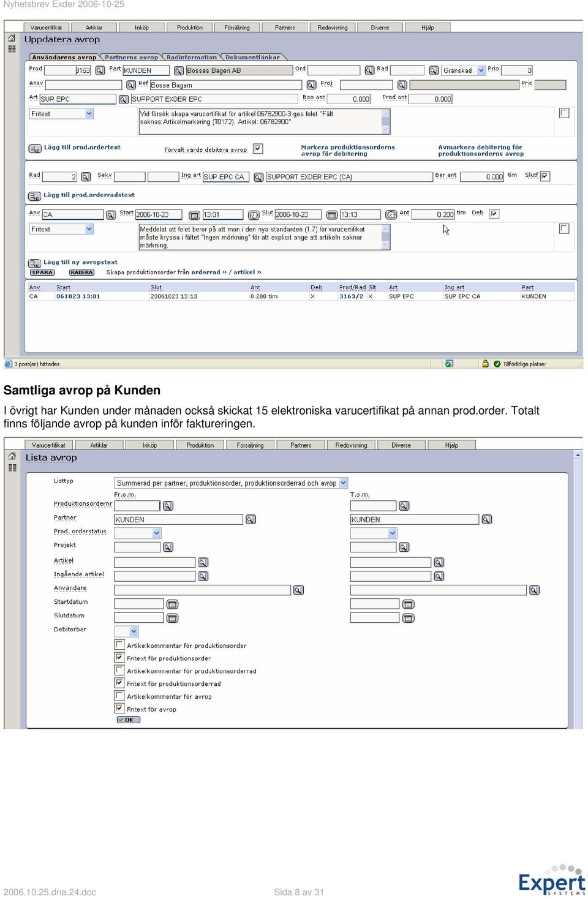Open article lookup beside SUP EPC field
This screenshot has width=588, height=899.
tap(123, 99)
